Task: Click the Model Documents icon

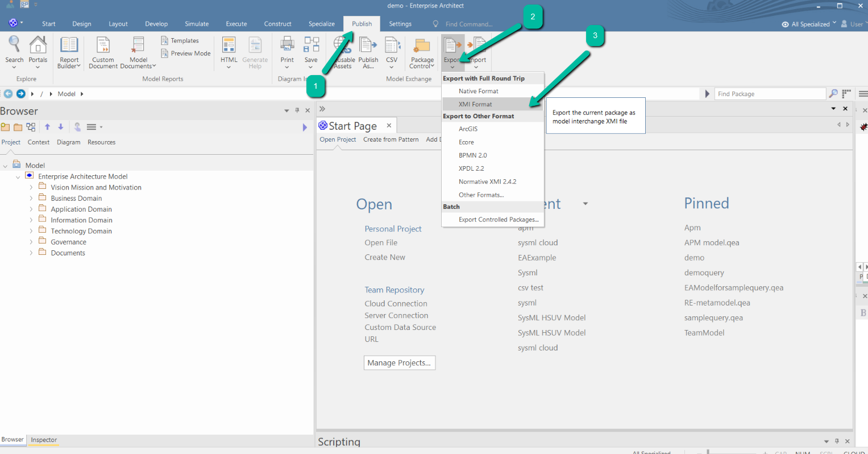Action: (138, 44)
